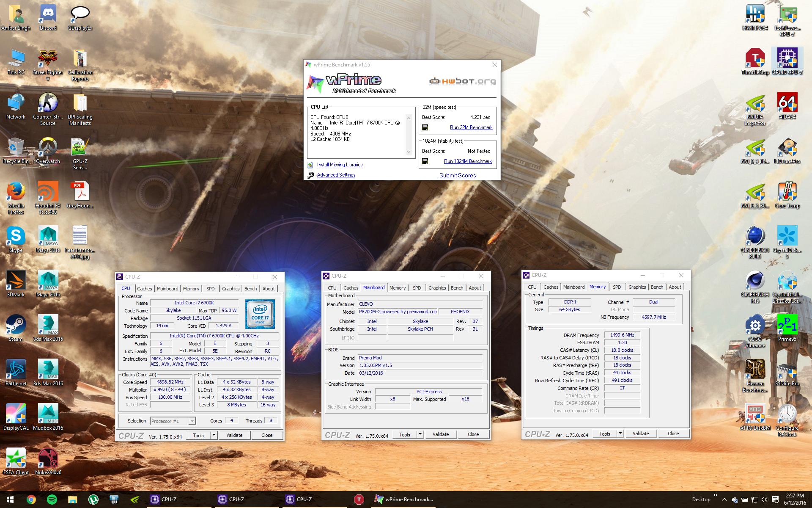This screenshot has height=508, width=812.
Task: Open the DisplayCAL desktop icon
Action: pos(16,417)
